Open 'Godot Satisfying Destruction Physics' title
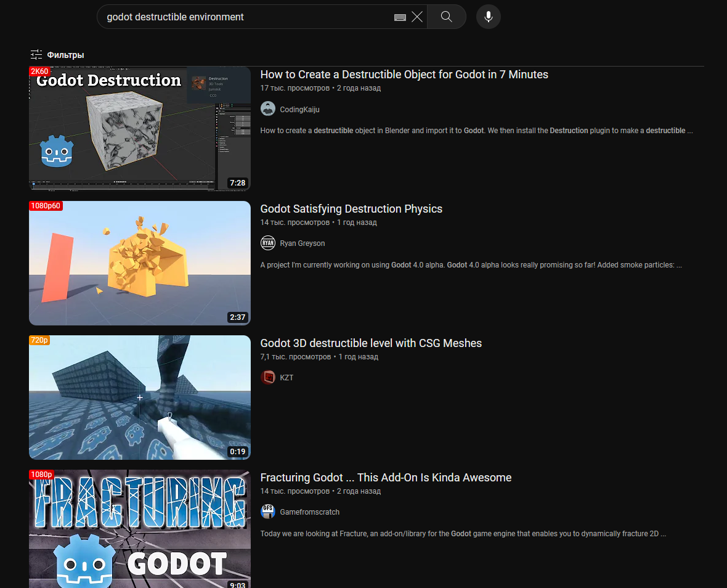This screenshot has width=727, height=588. click(351, 209)
